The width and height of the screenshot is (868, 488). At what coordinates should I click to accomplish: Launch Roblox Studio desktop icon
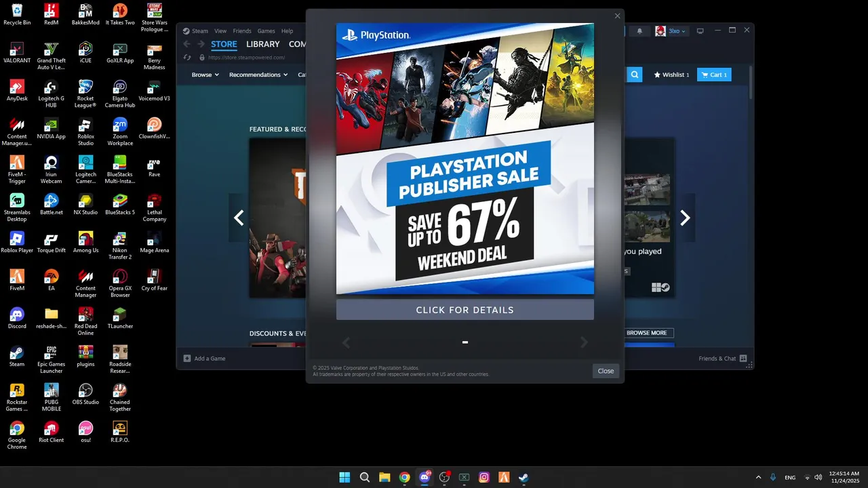85,132
